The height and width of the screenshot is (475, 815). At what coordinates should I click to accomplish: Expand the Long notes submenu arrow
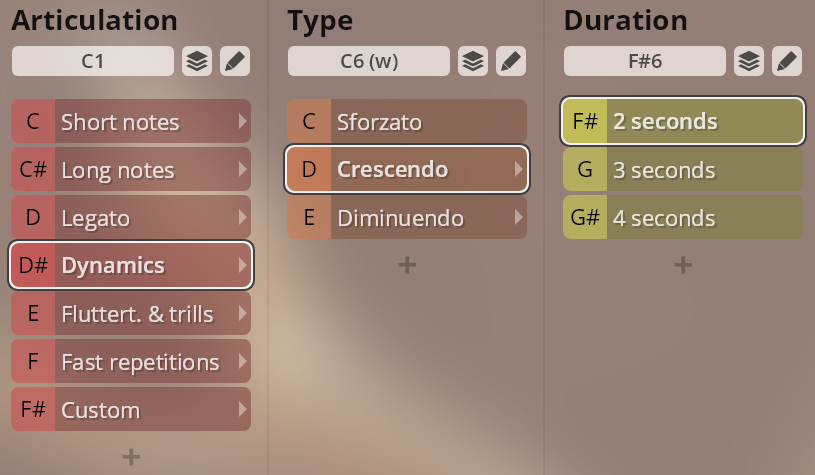click(241, 170)
